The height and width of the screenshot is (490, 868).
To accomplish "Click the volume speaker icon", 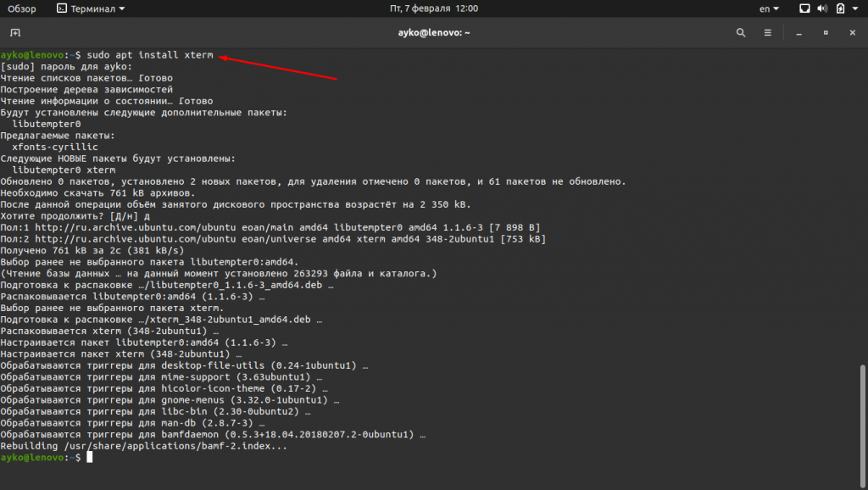I will (x=823, y=8).
